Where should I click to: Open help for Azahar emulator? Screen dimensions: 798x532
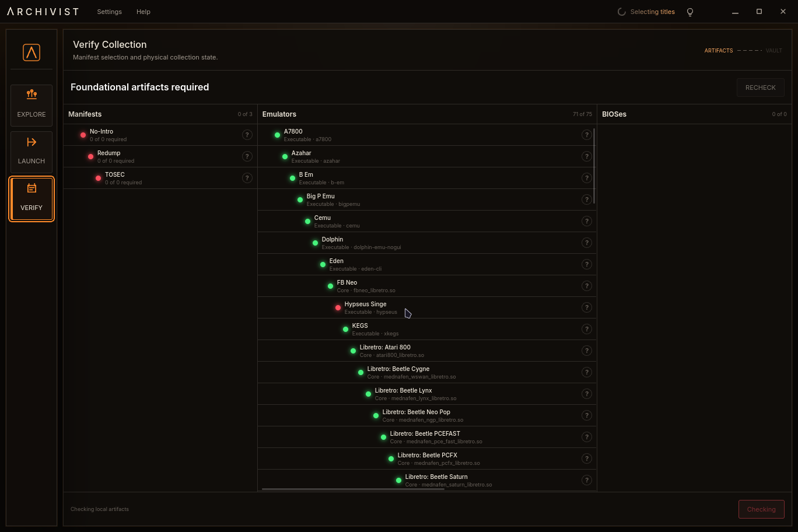click(x=587, y=156)
